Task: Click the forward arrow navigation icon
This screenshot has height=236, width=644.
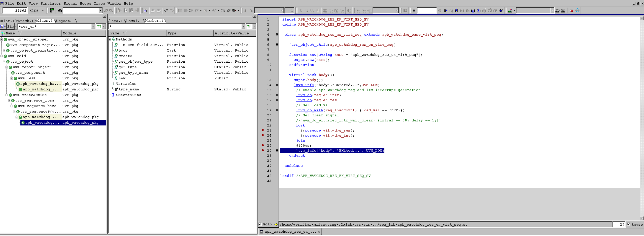Action: [172, 10]
